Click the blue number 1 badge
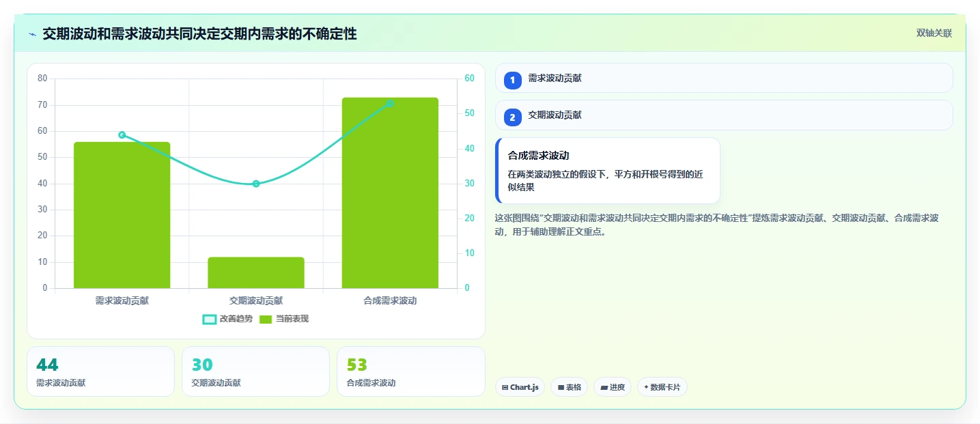This screenshot has width=980, height=424. point(512,80)
